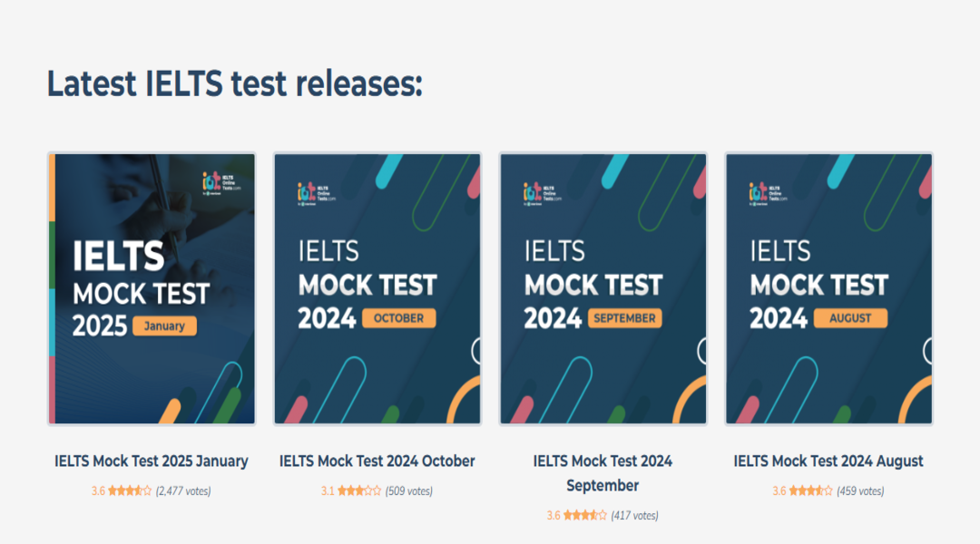Image resolution: width=980 pixels, height=544 pixels.
Task: Click the star rating under Mock Test 2024 October
Action: [359, 491]
